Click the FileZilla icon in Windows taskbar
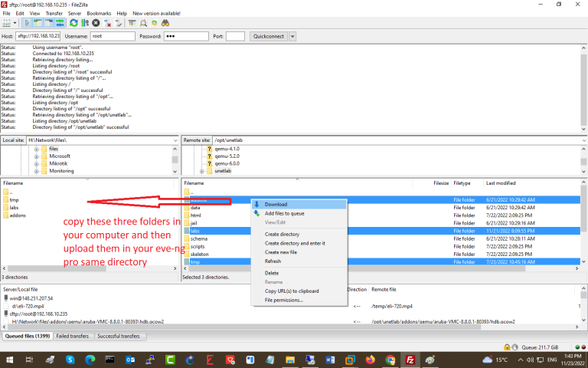The image size is (588, 368). tap(410, 360)
